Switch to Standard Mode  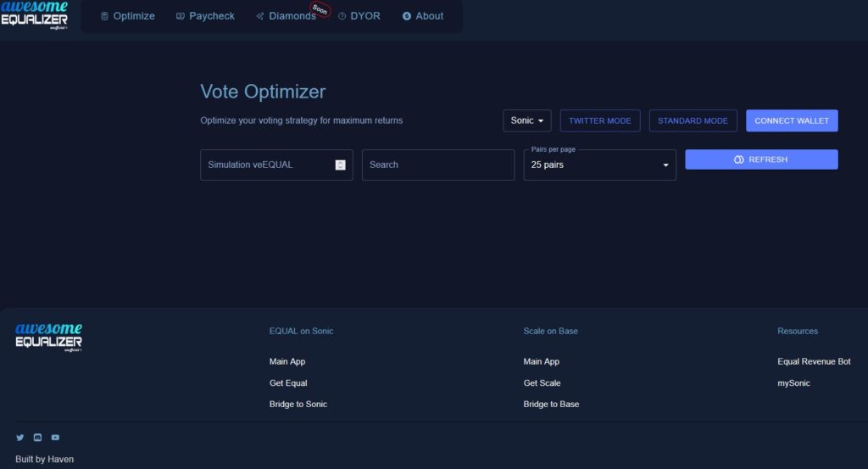point(693,120)
